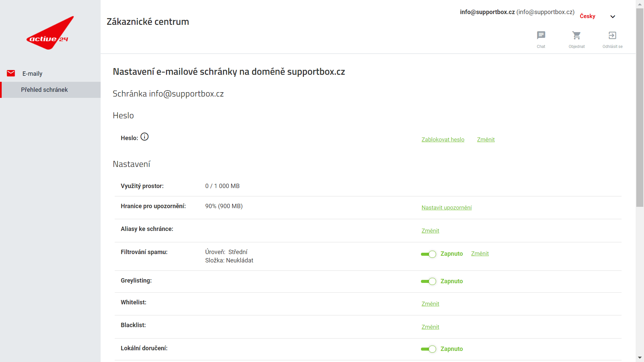Toggle the Filtrování spamu switch
This screenshot has height=362, width=644.
[428, 254]
